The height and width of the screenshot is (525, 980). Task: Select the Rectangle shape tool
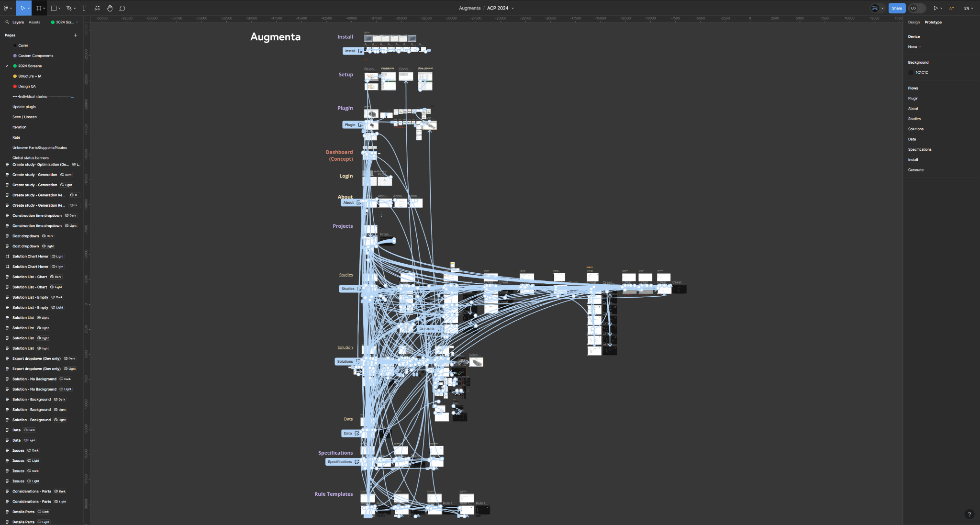tap(54, 8)
